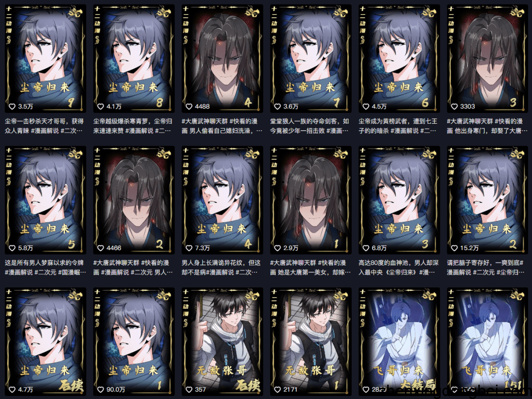Open the 无敌张哥 episode 1 thumbnail
Image resolution: width=532 pixels, height=399 pixels.
coord(310,342)
